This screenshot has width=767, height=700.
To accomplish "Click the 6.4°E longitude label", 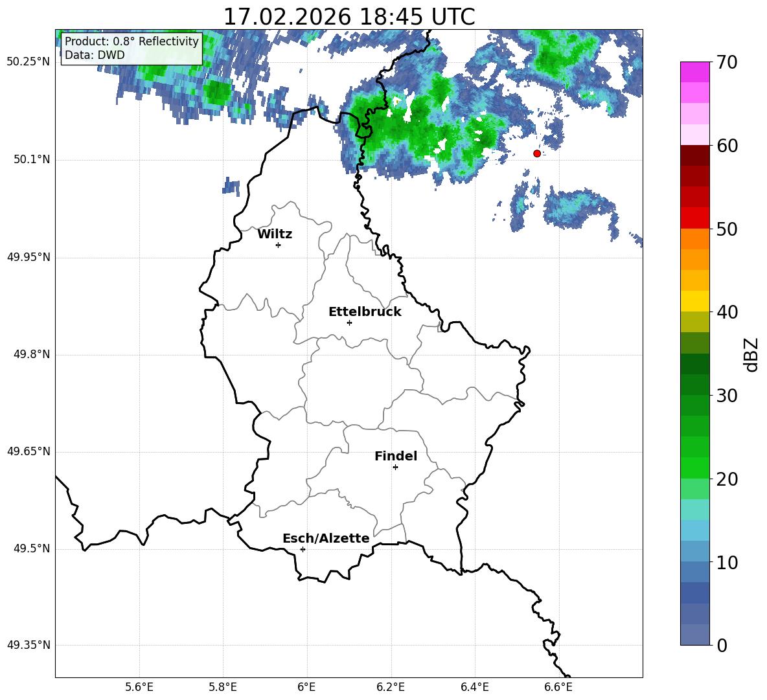I will pos(474,687).
